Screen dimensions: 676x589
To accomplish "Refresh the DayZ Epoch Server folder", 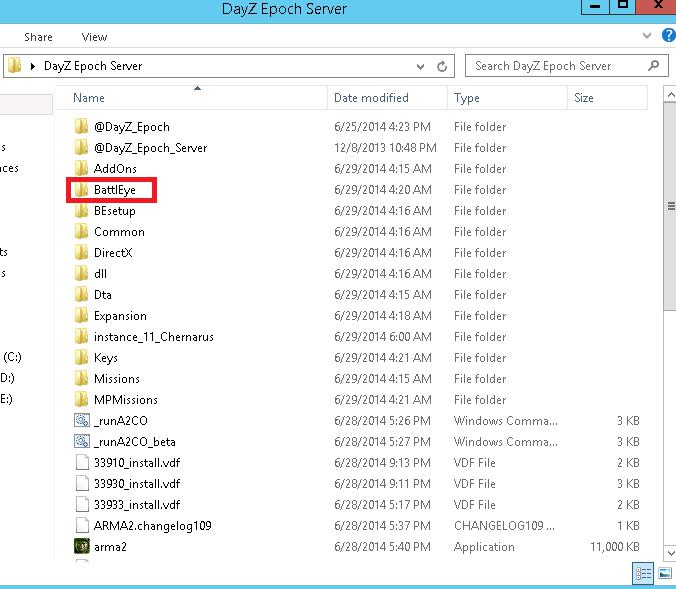I will tap(442, 66).
